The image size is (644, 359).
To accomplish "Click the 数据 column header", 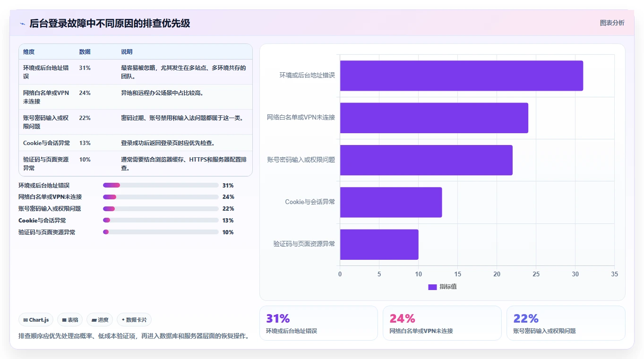I will [85, 52].
